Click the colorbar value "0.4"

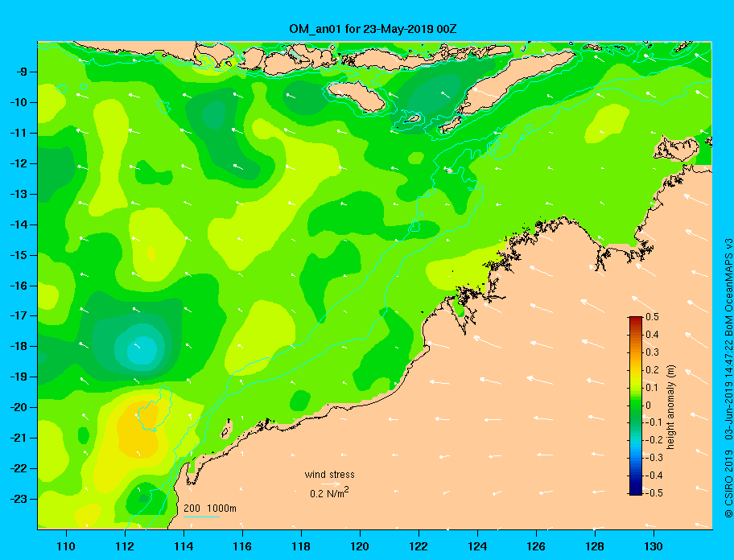[652, 335]
